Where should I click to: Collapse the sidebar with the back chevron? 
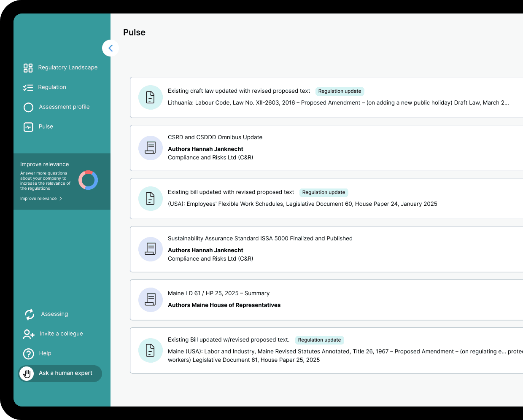[111, 48]
